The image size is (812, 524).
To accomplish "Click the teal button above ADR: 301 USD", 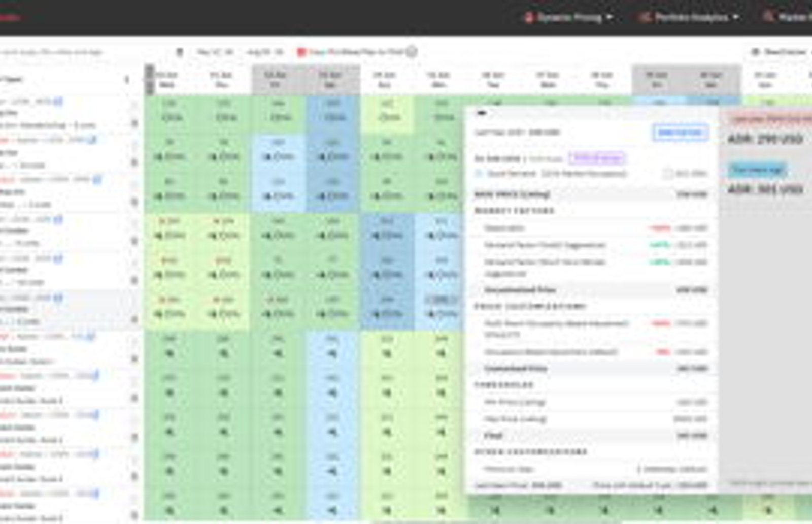I will (x=757, y=170).
